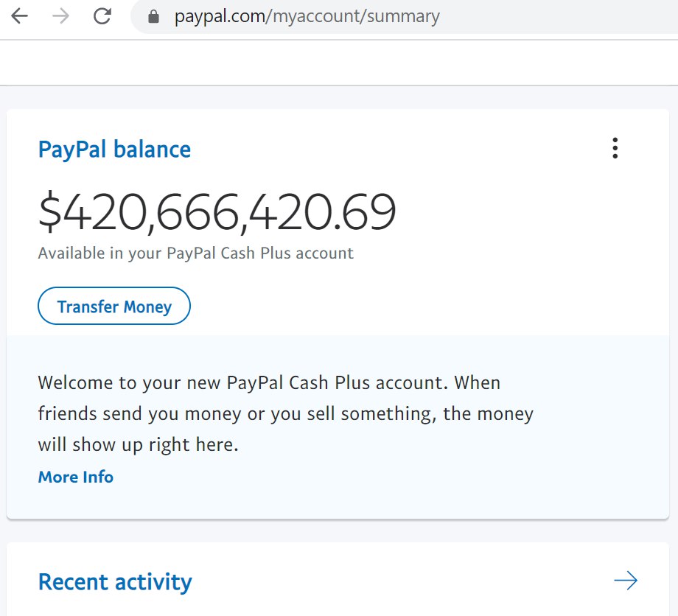The image size is (678, 616).
Task: Open the three-dot menu on PayPal balance card
Action: (x=615, y=148)
